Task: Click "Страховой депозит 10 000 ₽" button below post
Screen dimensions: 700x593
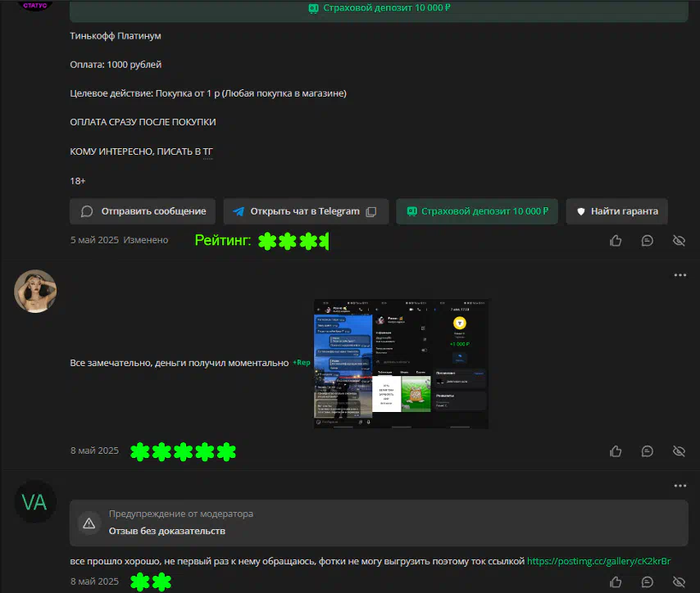Action: point(477,211)
